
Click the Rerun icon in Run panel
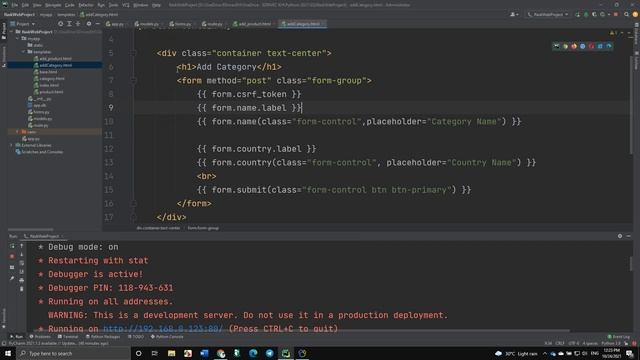coord(12,246)
